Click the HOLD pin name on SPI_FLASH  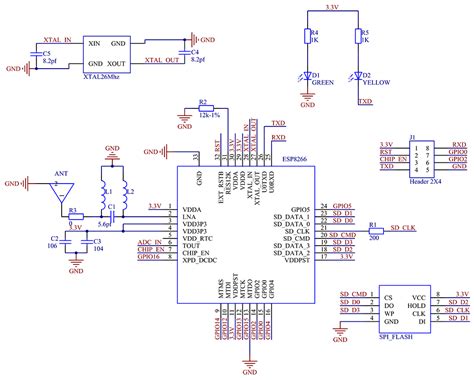point(416,306)
